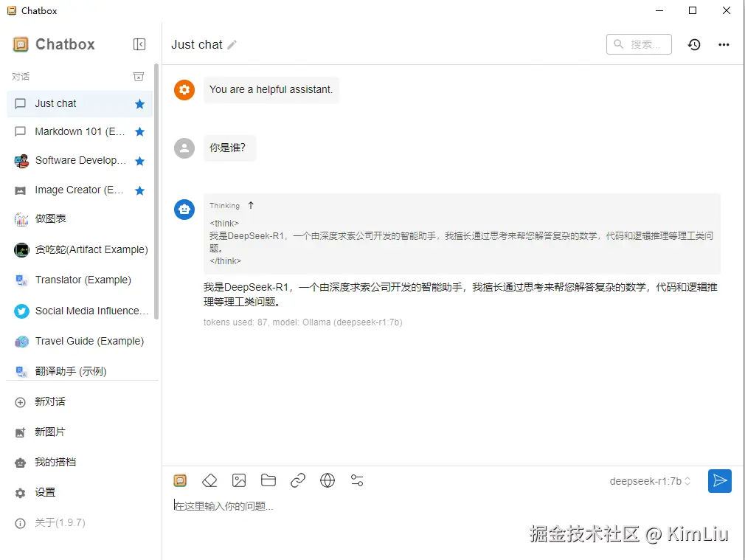Open the Just chat conversation
Screen dimensions: 745x560
click(80, 103)
